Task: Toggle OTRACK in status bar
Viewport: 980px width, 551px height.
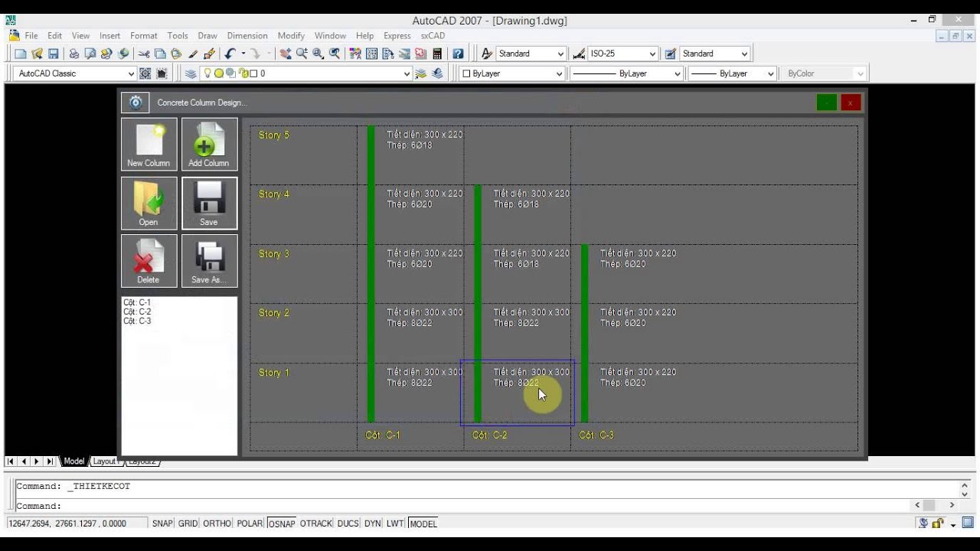Action: [316, 523]
